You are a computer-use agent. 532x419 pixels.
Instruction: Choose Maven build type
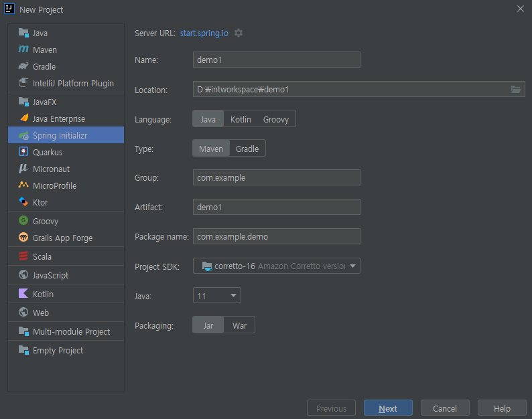211,149
